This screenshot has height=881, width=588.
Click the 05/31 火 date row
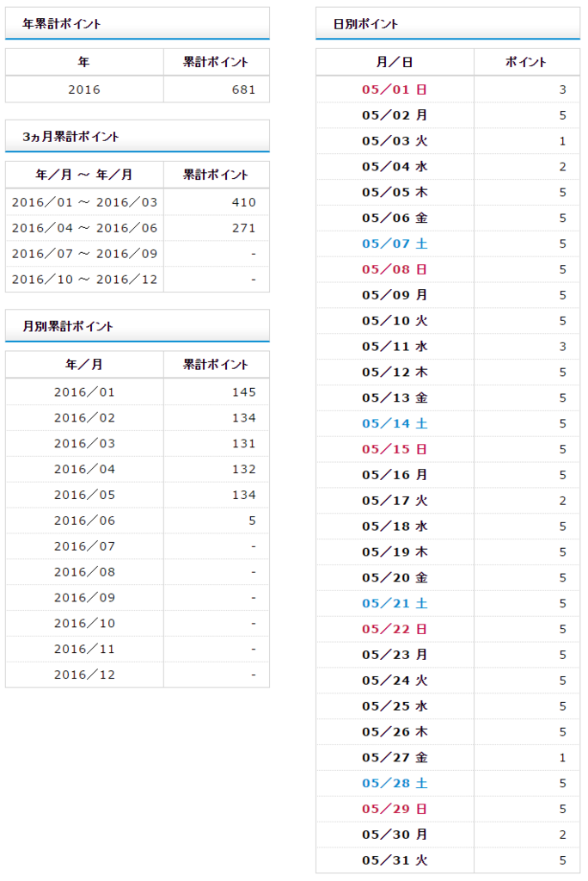(448, 860)
